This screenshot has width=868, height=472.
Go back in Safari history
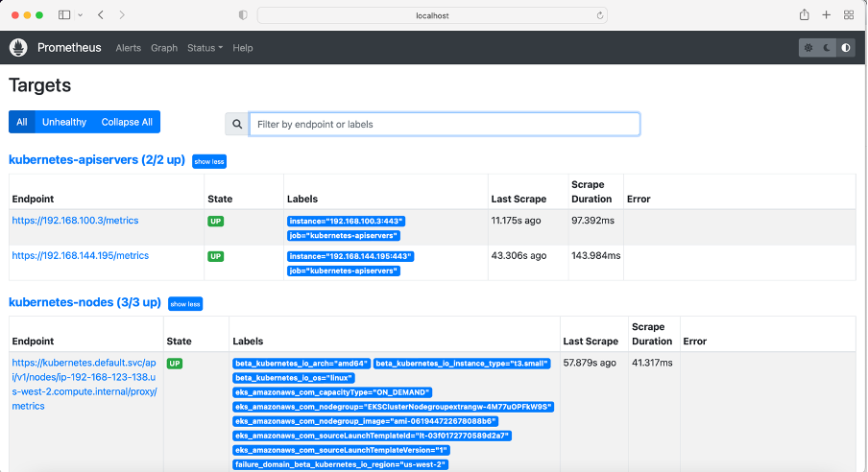[101, 15]
